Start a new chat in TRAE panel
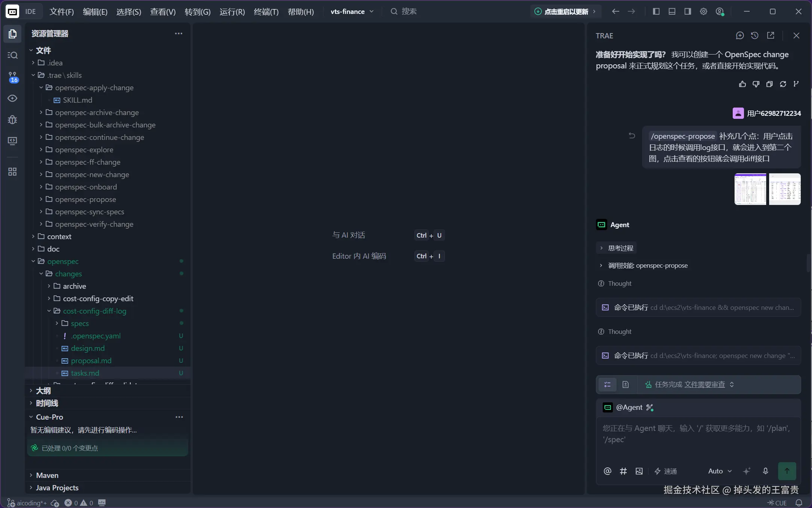Viewport: 812px width, 508px height. tap(739, 36)
